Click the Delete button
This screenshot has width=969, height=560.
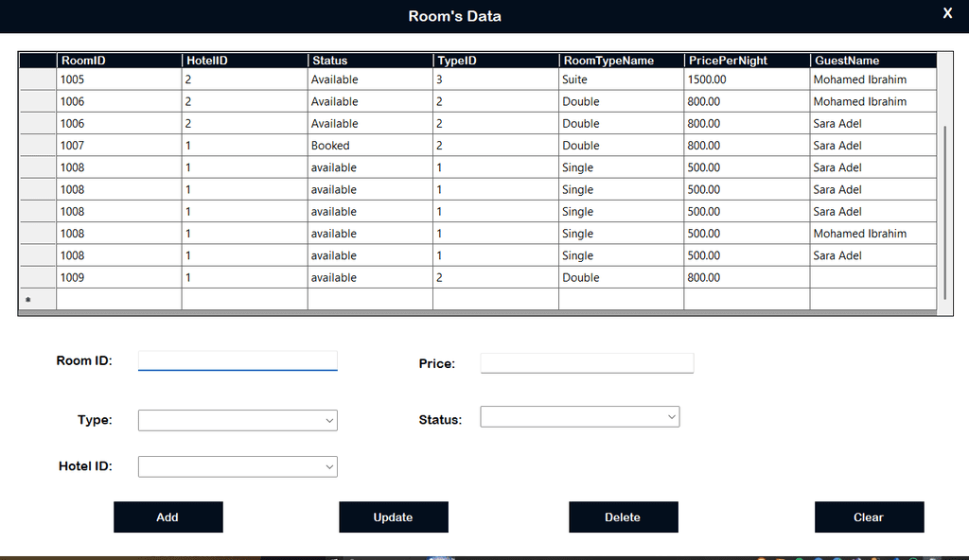(x=623, y=517)
